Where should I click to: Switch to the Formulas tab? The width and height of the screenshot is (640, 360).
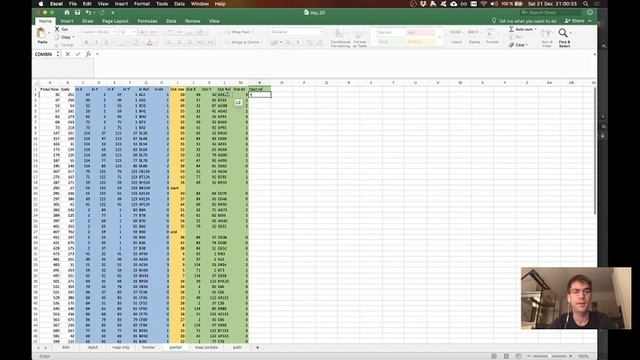tap(147, 21)
